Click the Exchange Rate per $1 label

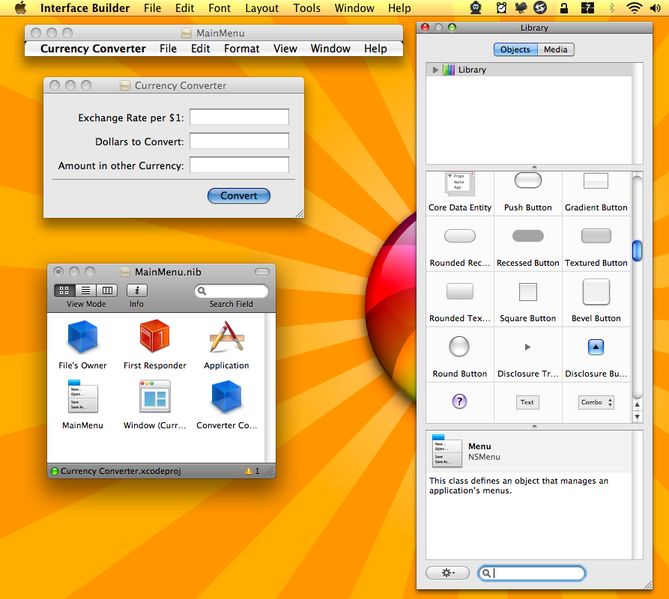131,118
